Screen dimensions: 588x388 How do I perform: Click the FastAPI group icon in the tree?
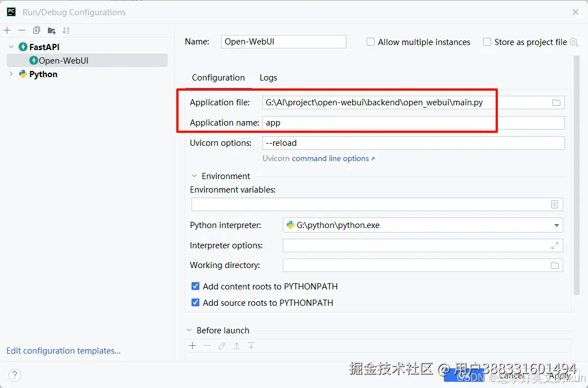coord(23,47)
